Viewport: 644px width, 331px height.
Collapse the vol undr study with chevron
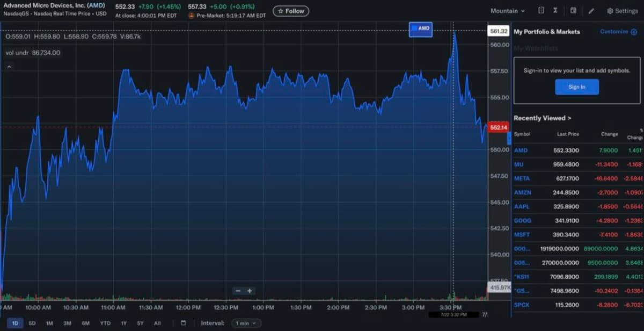pyautogui.click(x=9, y=67)
